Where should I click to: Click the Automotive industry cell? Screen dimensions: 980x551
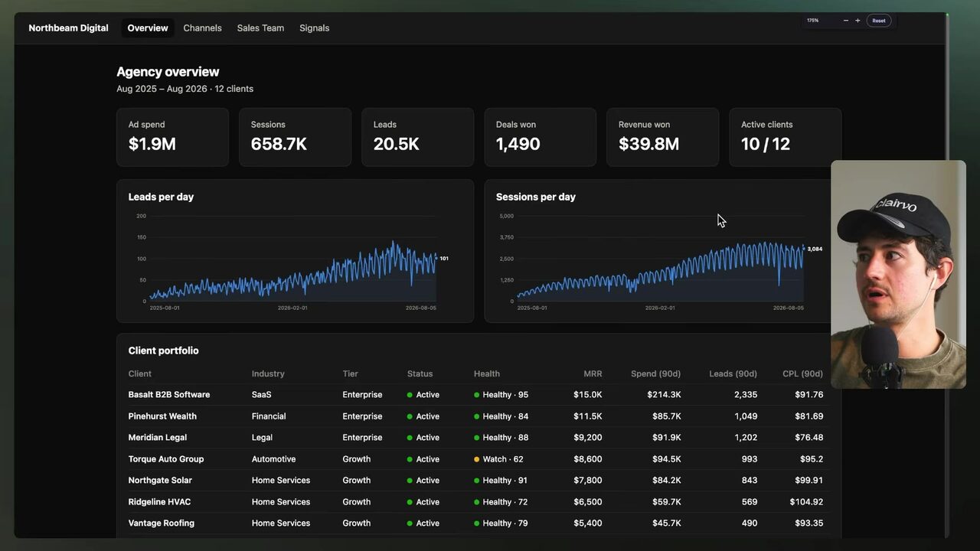click(273, 459)
